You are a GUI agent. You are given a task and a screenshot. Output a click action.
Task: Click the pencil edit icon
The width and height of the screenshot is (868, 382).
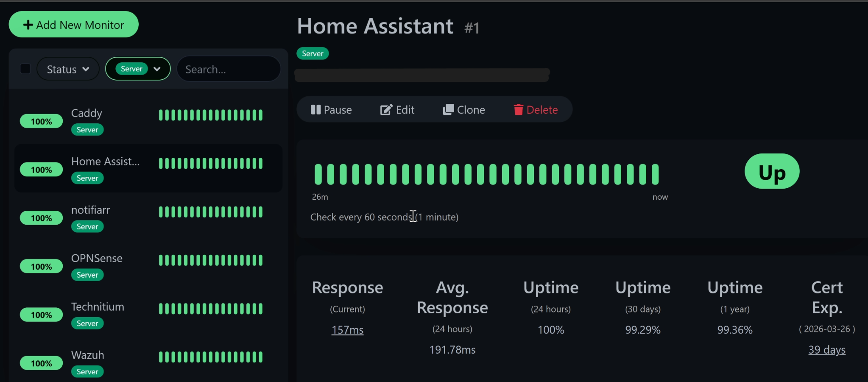coord(386,110)
